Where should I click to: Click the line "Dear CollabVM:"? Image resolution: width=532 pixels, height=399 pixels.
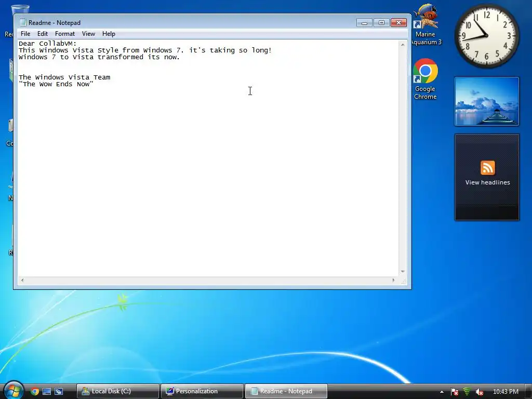(x=48, y=44)
